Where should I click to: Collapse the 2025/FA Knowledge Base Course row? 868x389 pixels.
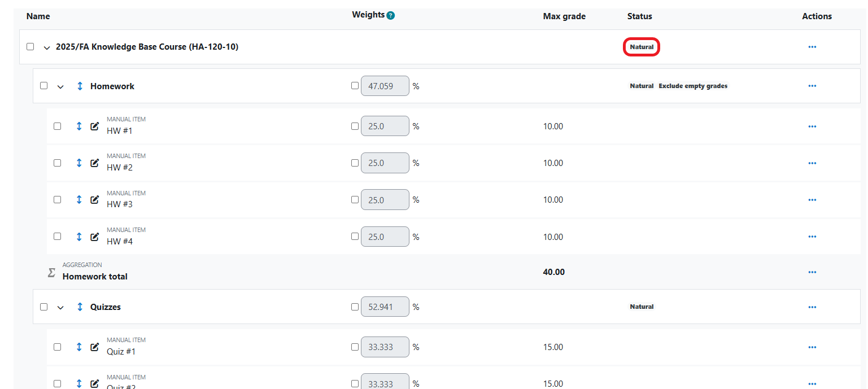[47, 47]
